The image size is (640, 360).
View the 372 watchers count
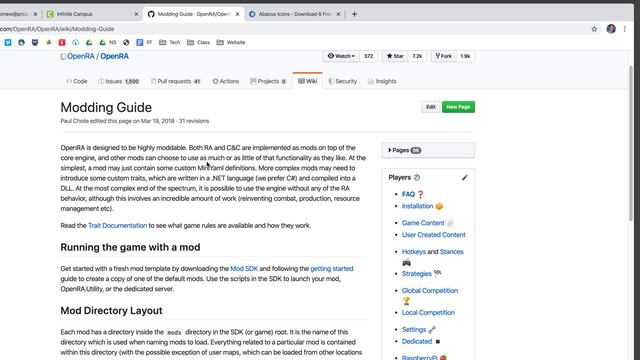[x=369, y=56]
